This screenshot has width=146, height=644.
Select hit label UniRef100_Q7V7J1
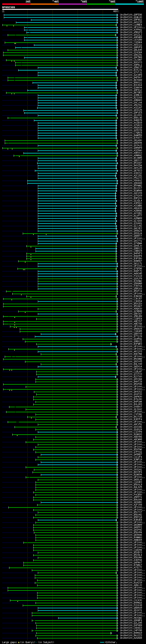pos(131,72)
